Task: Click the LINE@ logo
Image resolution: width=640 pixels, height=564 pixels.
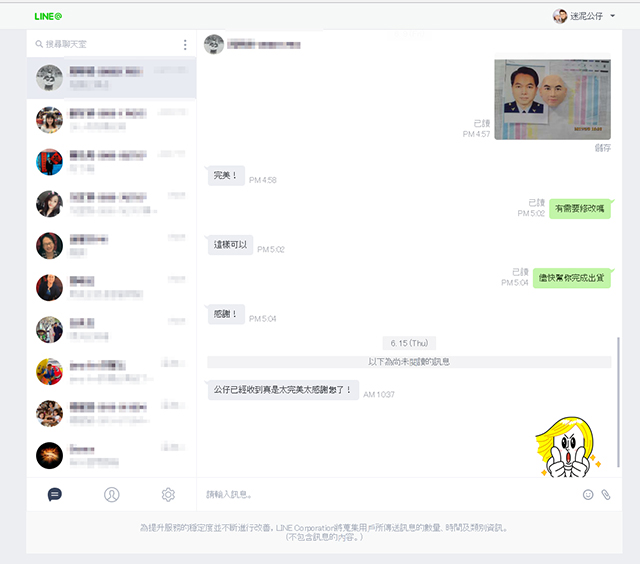Action: pos(48,16)
